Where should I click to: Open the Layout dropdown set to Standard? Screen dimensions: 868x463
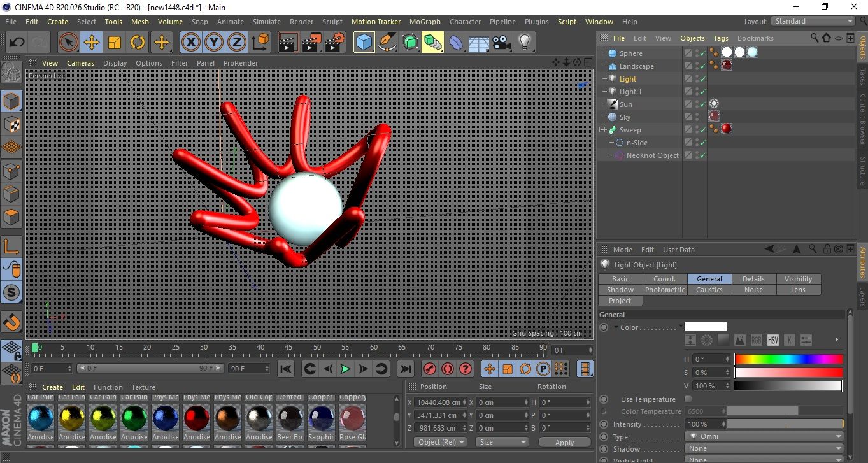click(x=813, y=21)
